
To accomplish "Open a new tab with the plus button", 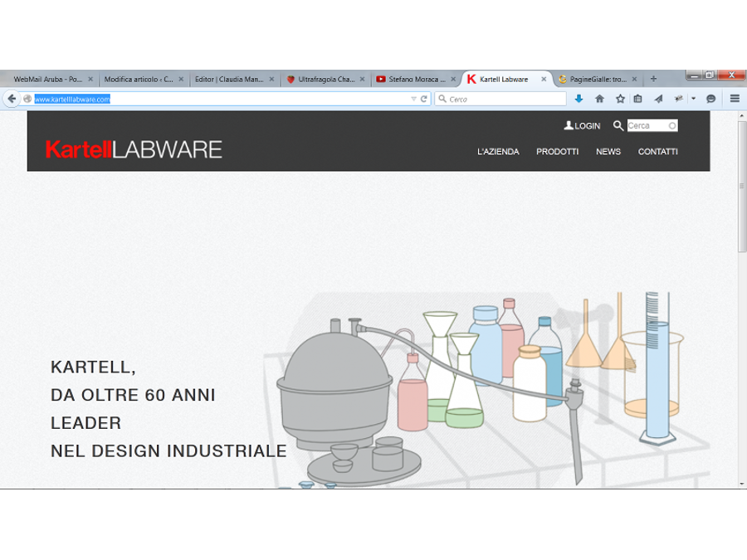I will click(x=654, y=79).
